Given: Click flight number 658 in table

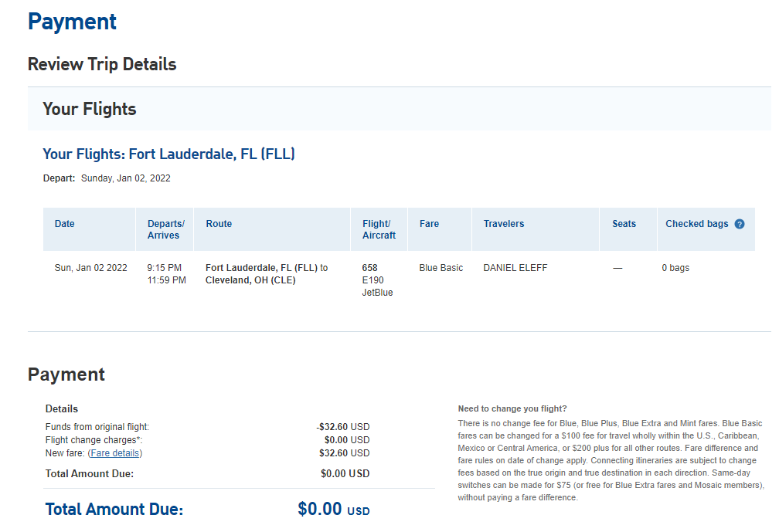Looking at the screenshot, I should 369,267.
